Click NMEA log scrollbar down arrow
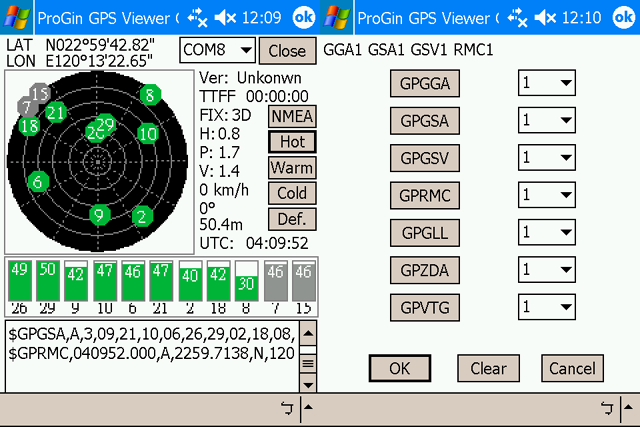This screenshot has height=427, width=640. pos(308,384)
